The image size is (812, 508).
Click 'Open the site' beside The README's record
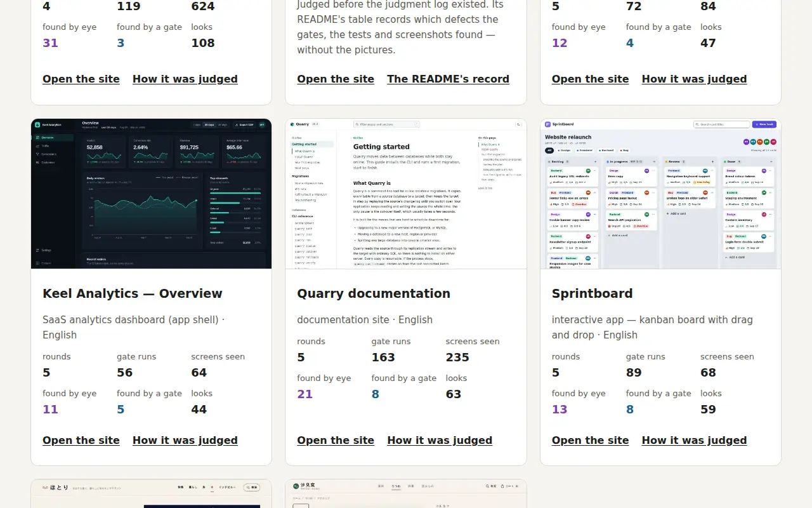[x=336, y=79]
